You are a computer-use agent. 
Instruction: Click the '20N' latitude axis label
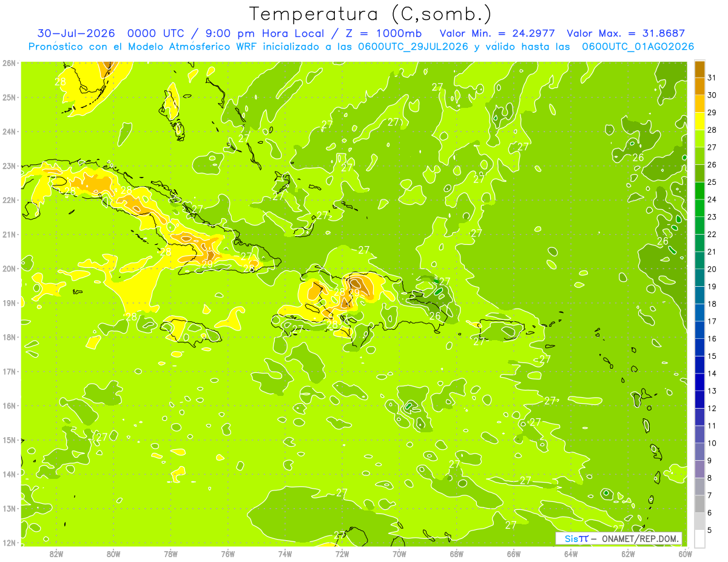pos(9,269)
